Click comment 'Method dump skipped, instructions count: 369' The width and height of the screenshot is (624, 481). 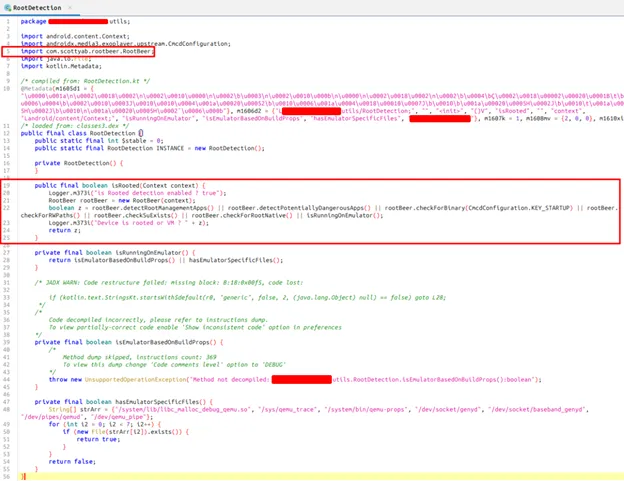(x=139, y=357)
